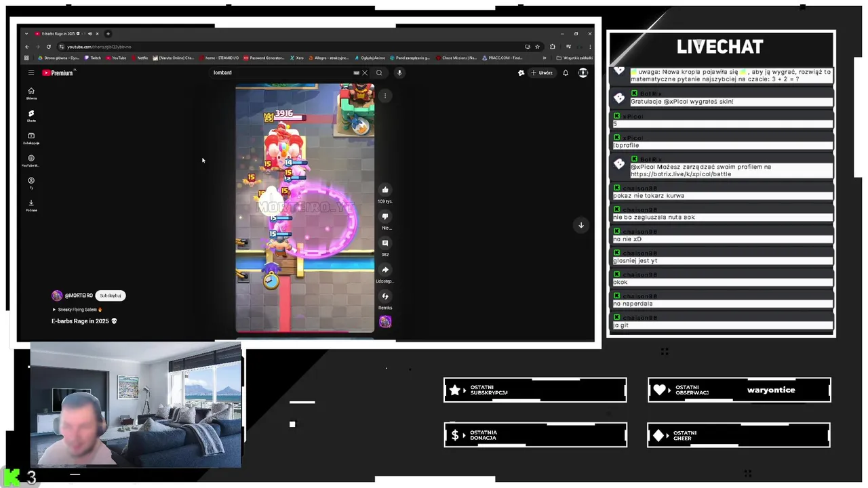The height and width of the screenshot is (488, 868).
Task: Open the YouTube bookmark
Action: click(x=116, y=58)
